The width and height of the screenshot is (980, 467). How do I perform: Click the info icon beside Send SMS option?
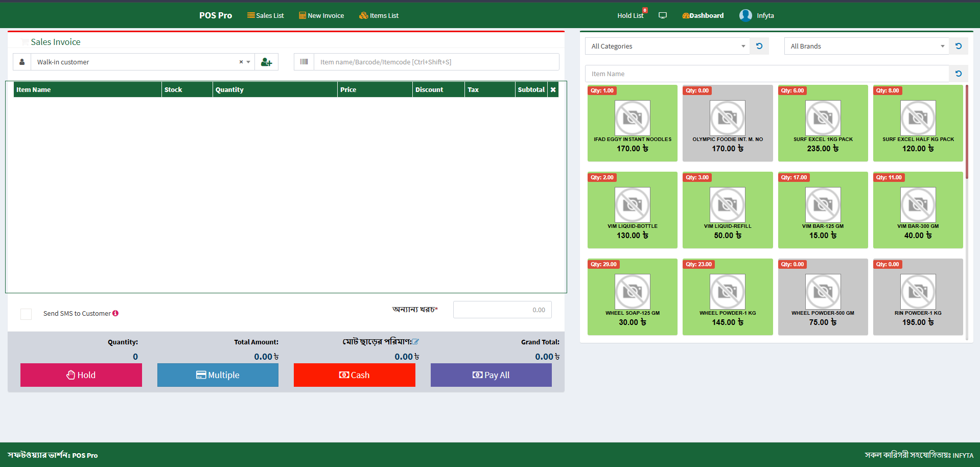click(116, 313)
